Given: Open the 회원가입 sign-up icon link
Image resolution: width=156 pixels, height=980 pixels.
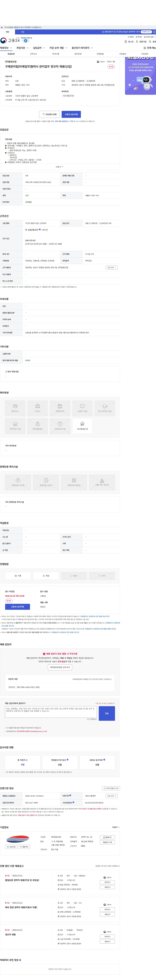Looking at the screenshot, I should click(141, 42).
